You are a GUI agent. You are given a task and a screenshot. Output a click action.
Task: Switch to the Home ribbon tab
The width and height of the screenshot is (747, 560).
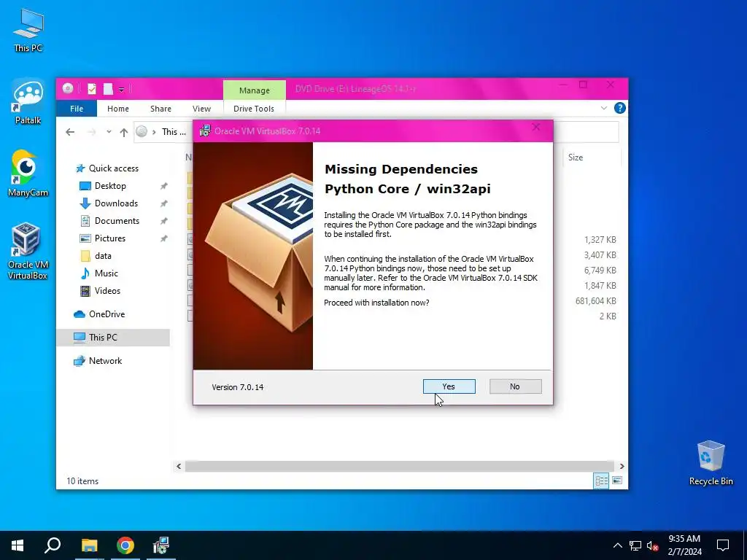[117, 109]
